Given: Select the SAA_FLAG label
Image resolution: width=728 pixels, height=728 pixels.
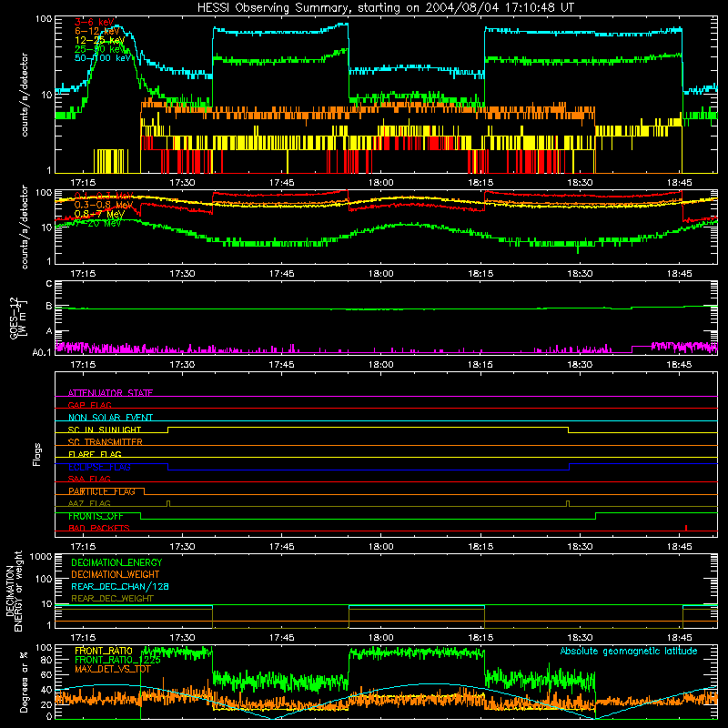Looking at the screenshot, I should (x=89, y=479).
